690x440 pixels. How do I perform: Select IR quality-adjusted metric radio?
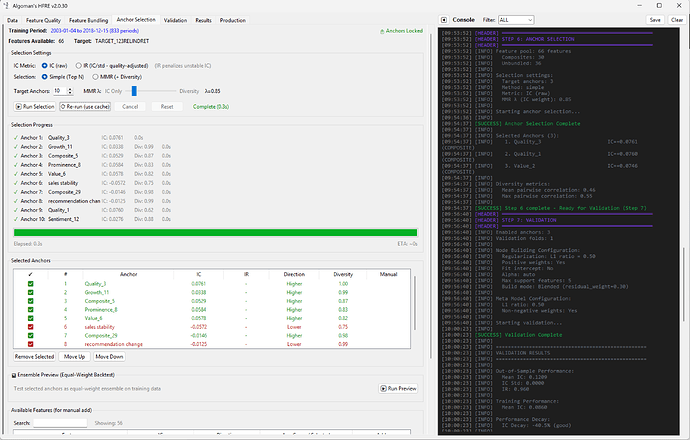point(78,66)
